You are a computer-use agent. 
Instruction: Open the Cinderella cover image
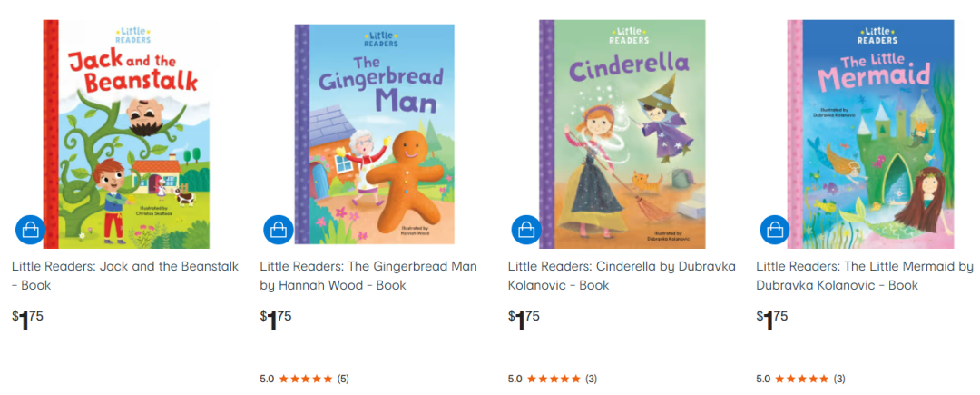(x=622, y=134)
